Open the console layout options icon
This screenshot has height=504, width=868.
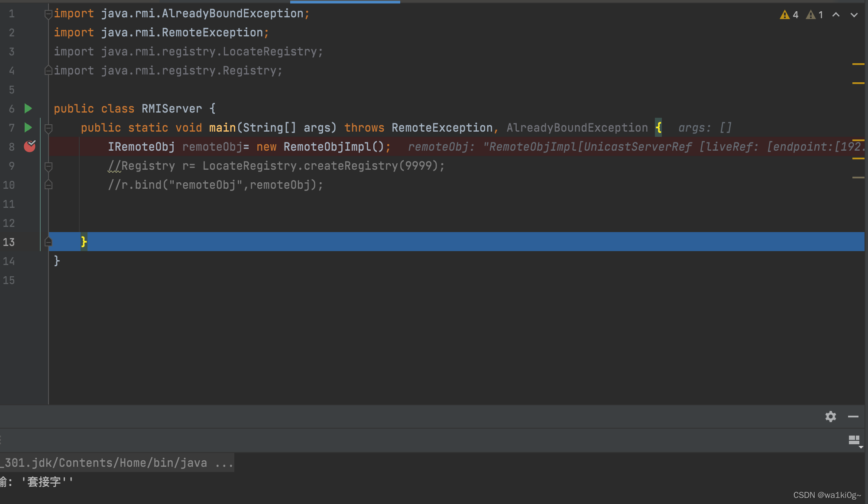(855, 441)
